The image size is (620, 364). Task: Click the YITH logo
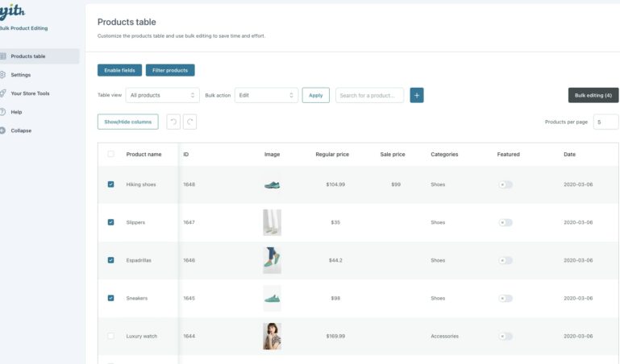pos(12,12)
